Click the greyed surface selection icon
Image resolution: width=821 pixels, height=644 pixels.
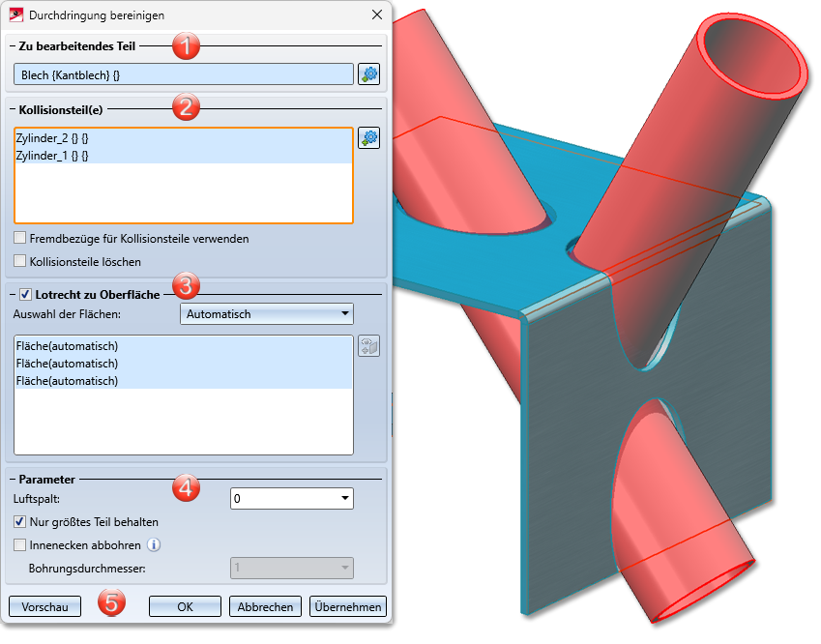(x=368, y=346)
